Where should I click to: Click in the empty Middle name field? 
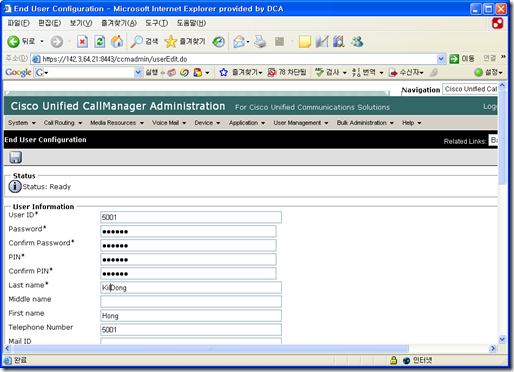coord(191,301)
